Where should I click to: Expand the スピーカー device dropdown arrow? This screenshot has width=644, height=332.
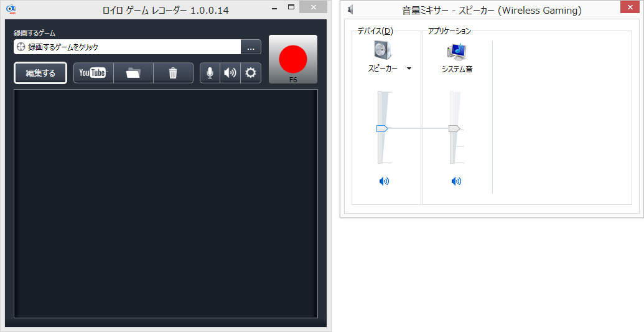[409, 69]
